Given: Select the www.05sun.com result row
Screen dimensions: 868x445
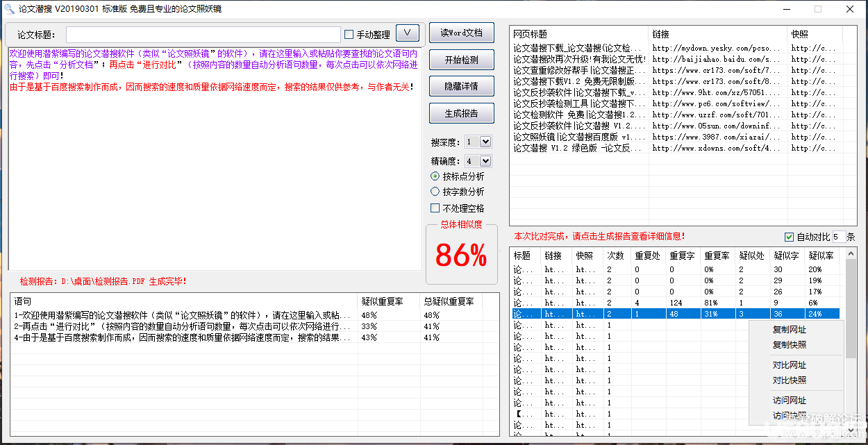Looking at the screenshot, I should point(676,126).
